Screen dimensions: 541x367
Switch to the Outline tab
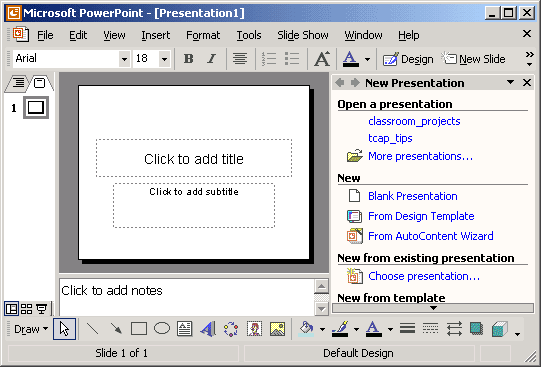tap(17, 83)
